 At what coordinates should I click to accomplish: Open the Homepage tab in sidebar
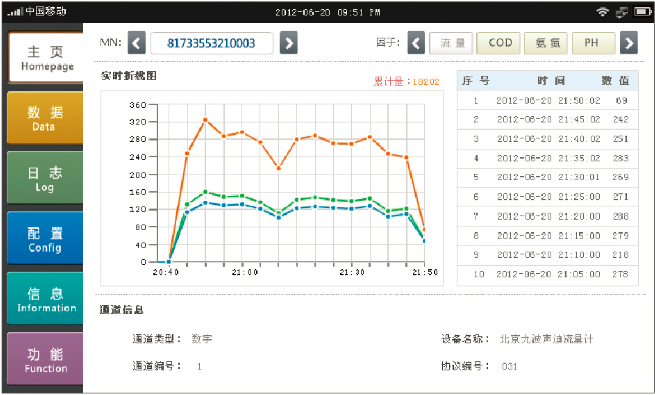click(46, 58)
